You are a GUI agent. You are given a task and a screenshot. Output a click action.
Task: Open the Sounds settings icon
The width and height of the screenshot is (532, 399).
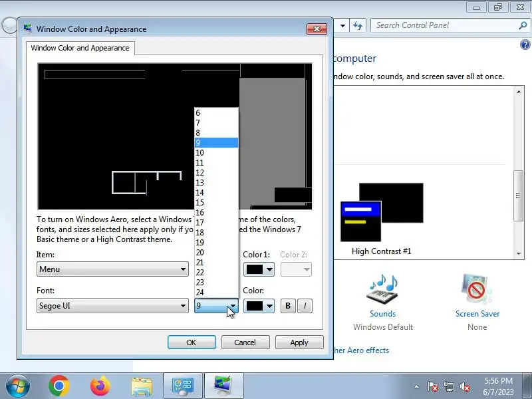click(x=382, y=289)
